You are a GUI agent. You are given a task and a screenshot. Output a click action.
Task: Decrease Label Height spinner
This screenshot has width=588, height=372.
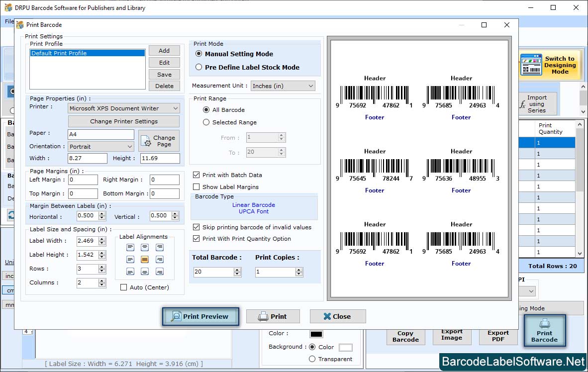102,257
